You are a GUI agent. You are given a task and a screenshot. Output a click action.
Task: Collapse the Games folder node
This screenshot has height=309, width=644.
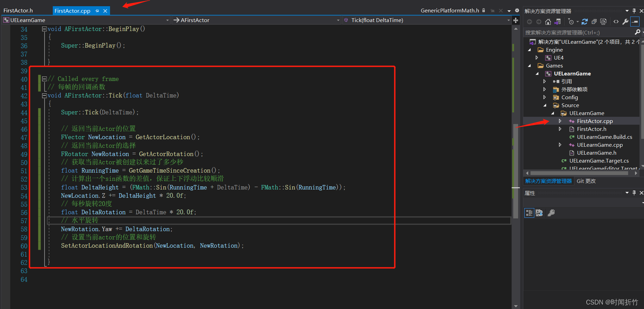(x=529, y=66)
